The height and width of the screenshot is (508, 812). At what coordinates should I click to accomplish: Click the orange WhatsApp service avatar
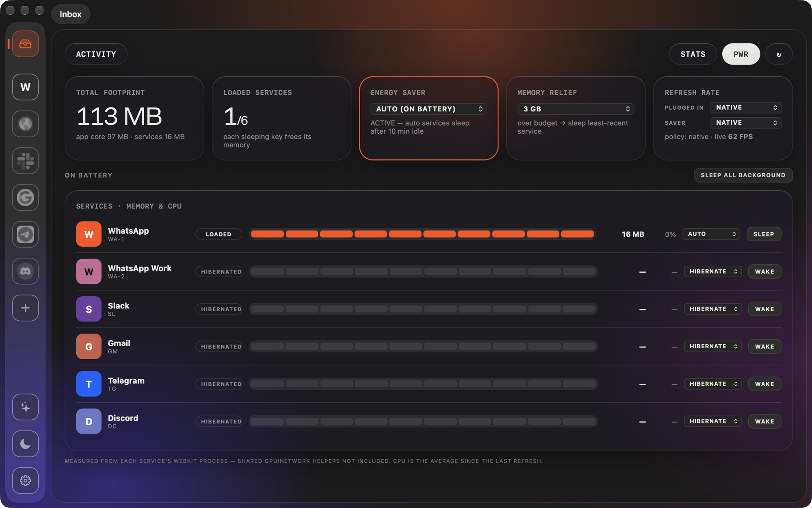coord(89,234)
